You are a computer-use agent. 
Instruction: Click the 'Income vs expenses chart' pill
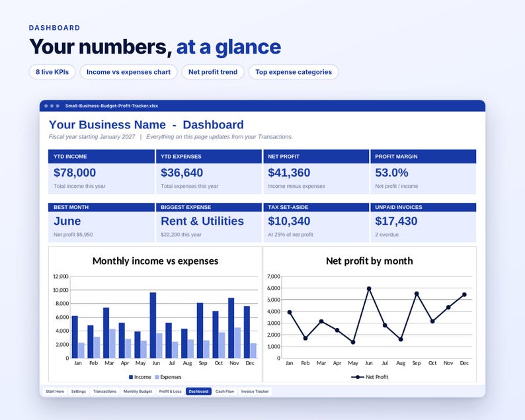click(x=128, y=72)
